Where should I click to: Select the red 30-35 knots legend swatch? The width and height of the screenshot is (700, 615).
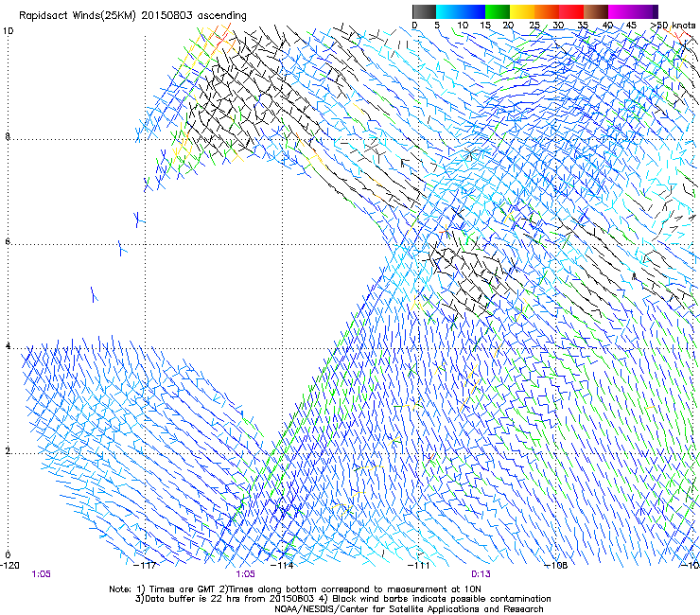coord(571,11)
